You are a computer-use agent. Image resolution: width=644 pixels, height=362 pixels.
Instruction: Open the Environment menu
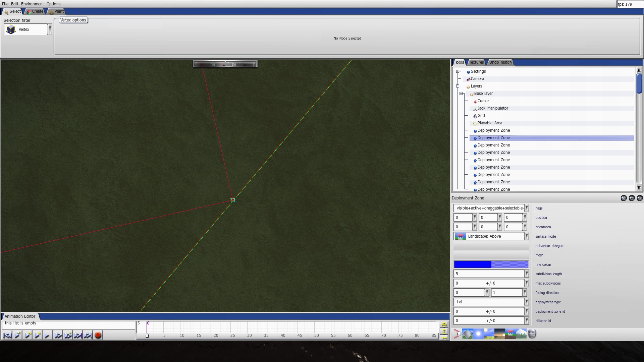32,4
